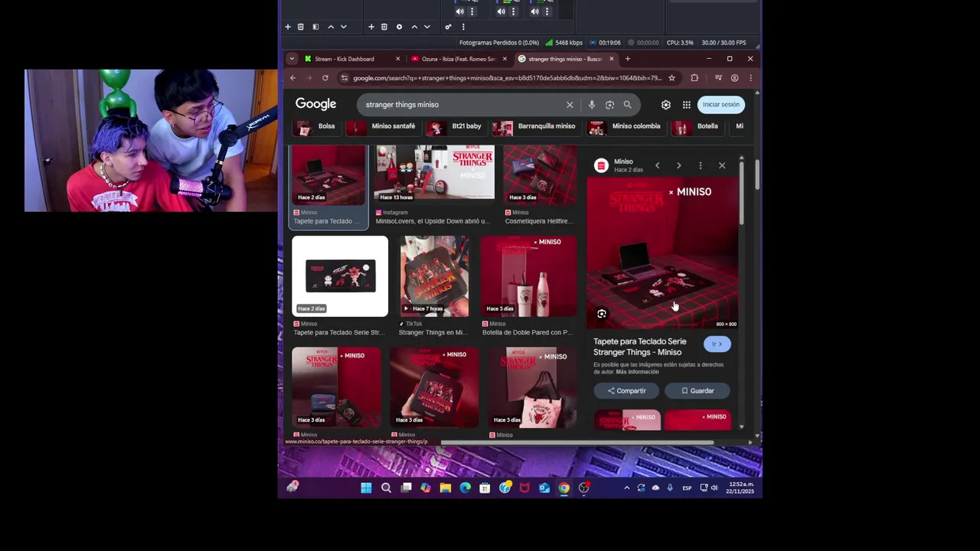Open File Explorer from taskbar
Image resolution: width=980 pixels, height=551 pixels.
(x=446, y=488)
